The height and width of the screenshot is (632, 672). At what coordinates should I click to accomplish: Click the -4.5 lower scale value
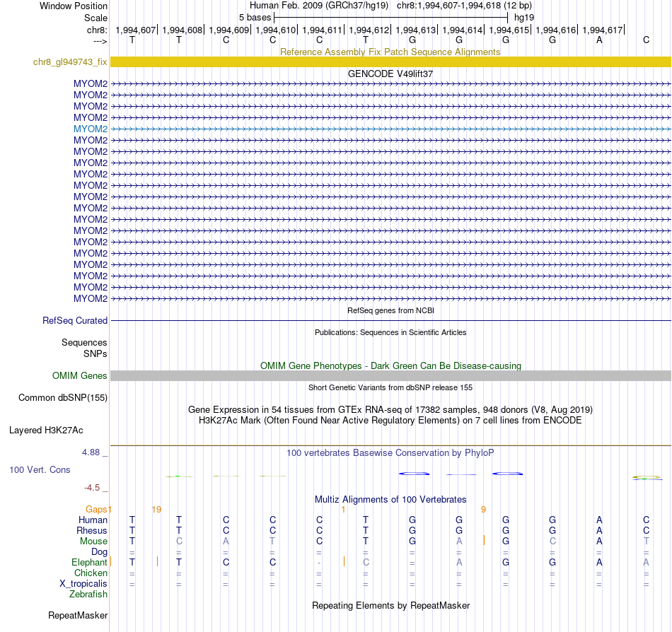point(92,487)
